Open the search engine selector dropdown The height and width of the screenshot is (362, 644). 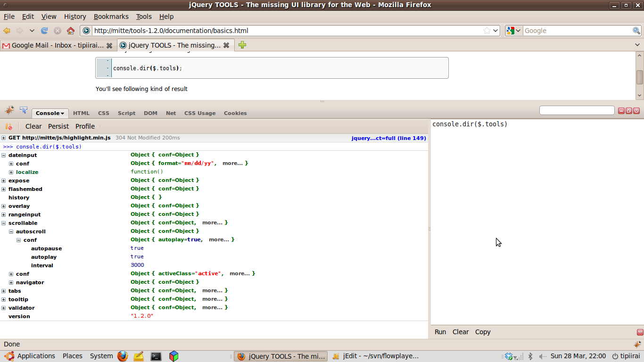point(514,31)
